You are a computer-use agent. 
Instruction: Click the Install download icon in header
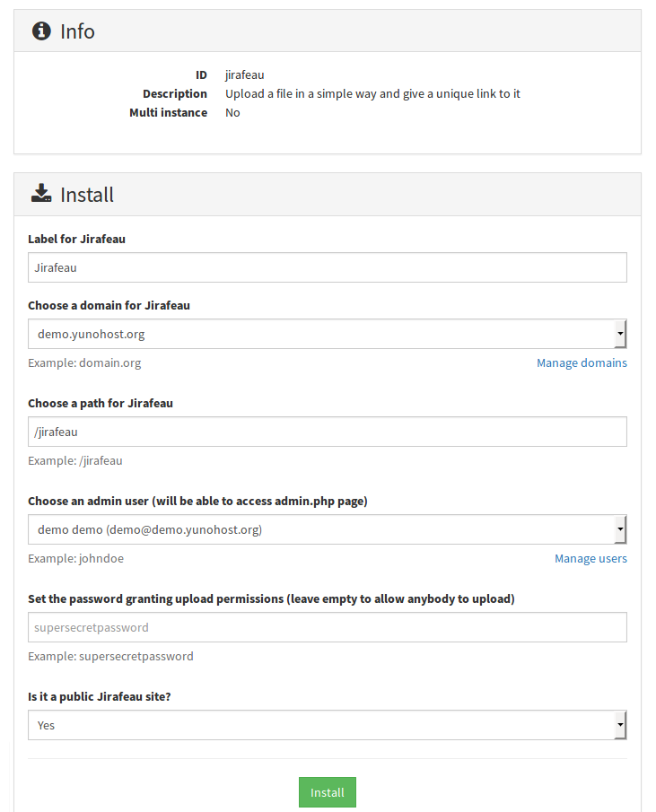[41, 193]
